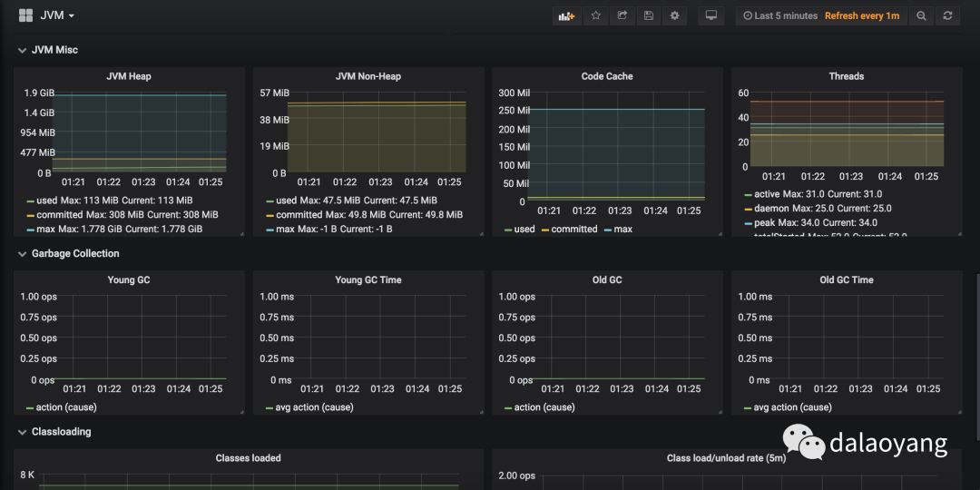Open dashboard settings gear icon

(x=674, y=15)
